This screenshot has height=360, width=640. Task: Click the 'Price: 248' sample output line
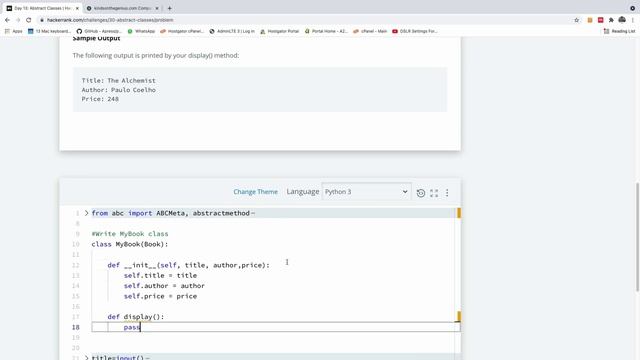(x=100, y=99)
